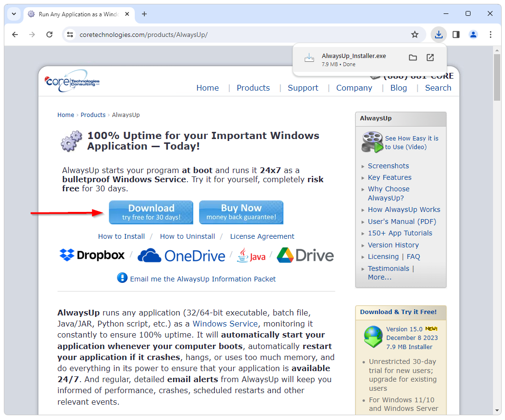The width and height of the screenshot is (505, 420).
Task: Open the User's Manual (PDF) link
Action: click(402, 222)
